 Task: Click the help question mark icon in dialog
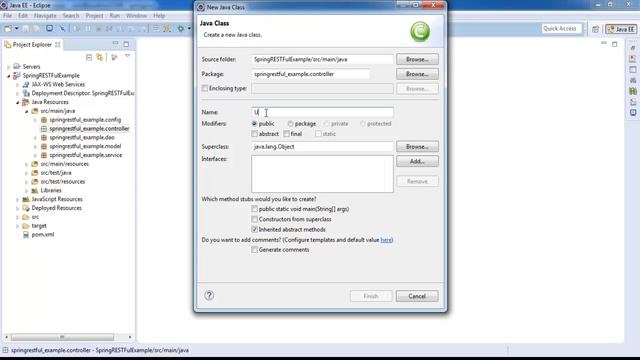point(209,295)
